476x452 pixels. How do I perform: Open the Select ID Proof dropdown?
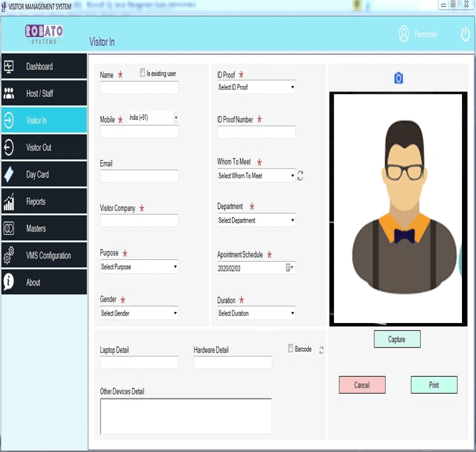(x=293, y=87)
